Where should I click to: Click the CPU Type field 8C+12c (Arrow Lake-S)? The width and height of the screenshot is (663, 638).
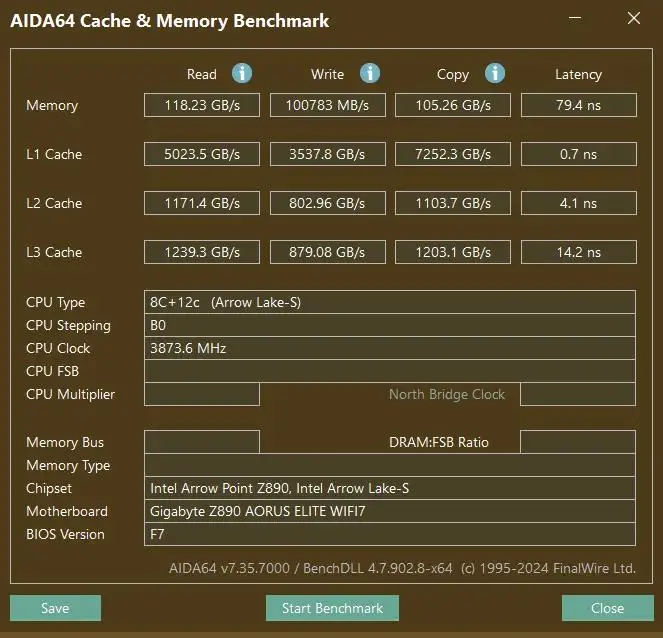[x=390, y=302]
